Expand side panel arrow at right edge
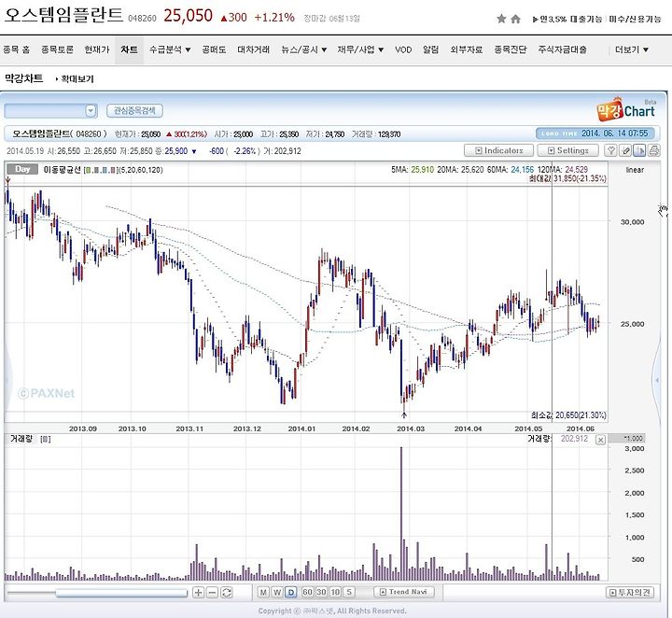This screenshot has width=672, height=618. coord(657,380)
